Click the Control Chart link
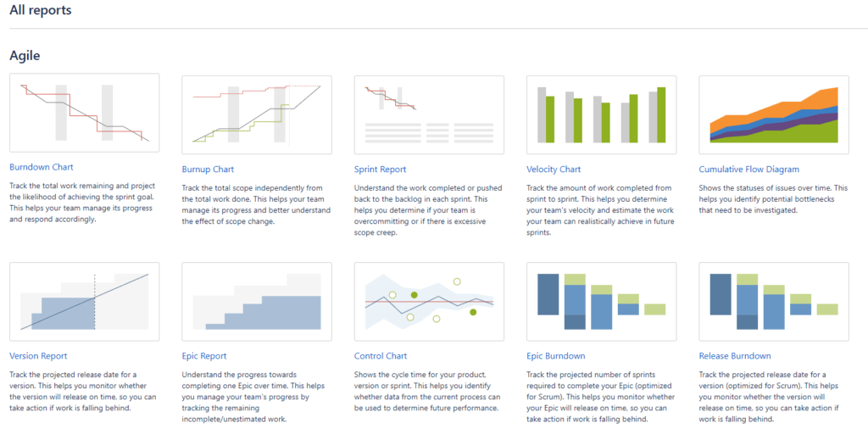 (x=381, y=356)
